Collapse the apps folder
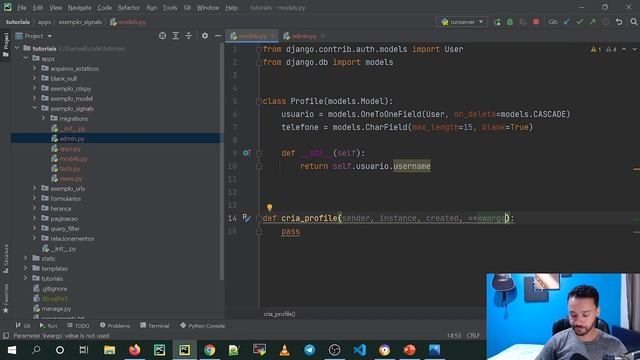Viewport: 640px width, 360px height. [26, 58]
